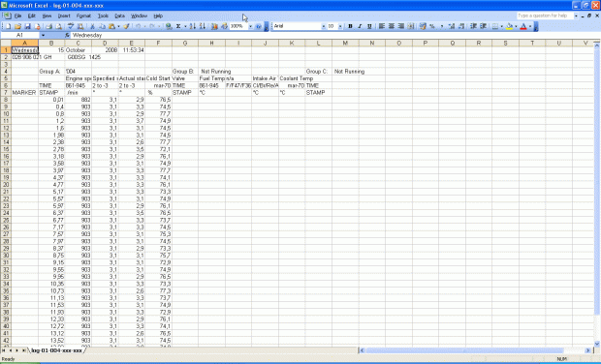Open the Data menu
The height and width of the screenshot is (364, 601).
click(119, 16)
